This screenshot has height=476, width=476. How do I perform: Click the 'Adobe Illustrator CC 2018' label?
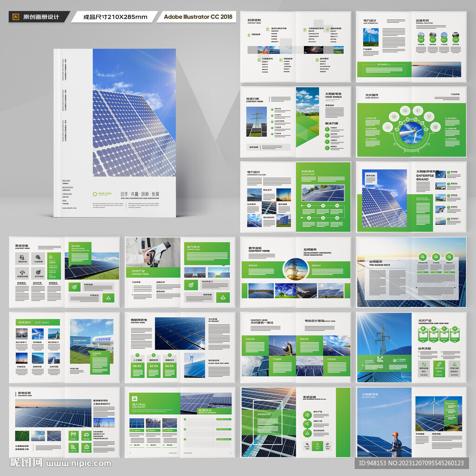(198, 17)
